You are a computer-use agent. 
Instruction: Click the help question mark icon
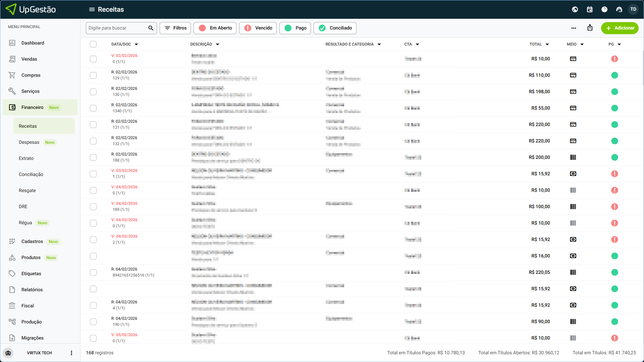tap(604, 9)
